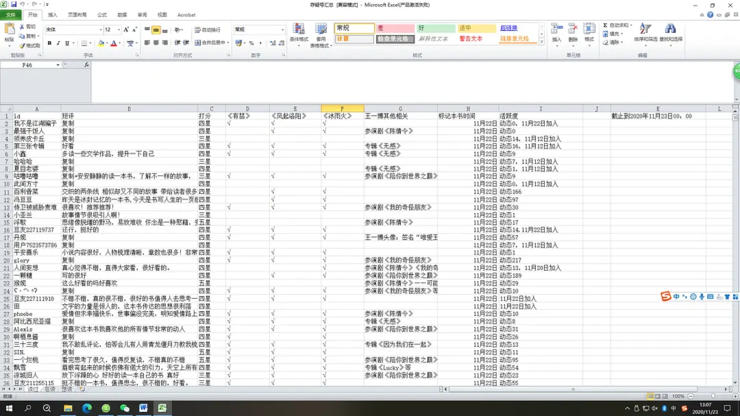
Task: Apply the Hyperlink (超链接) cell style
Action: coord(518,28)
